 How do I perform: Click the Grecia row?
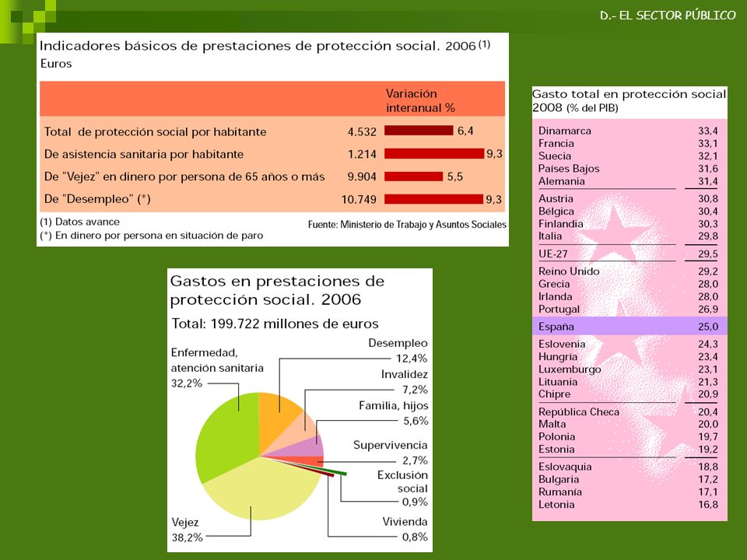coord(628,284)
